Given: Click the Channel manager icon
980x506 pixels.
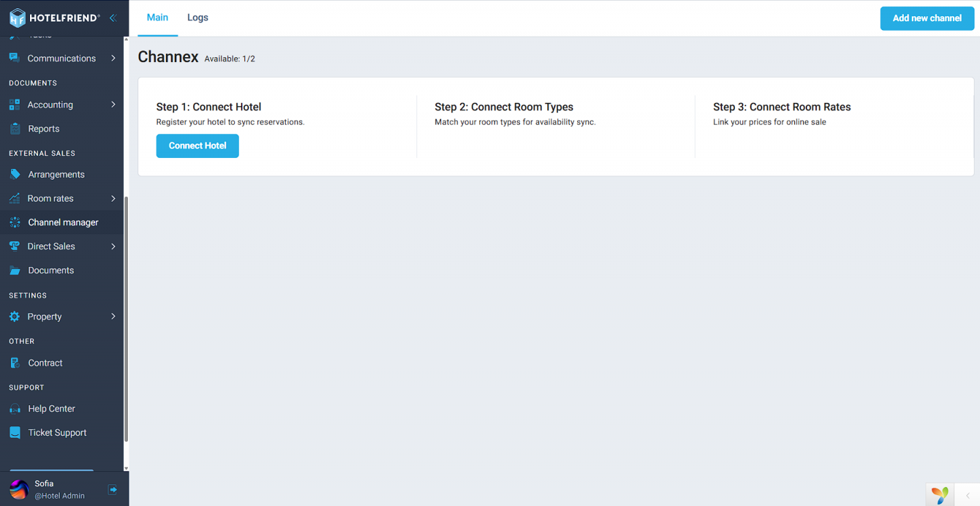Looking at the screenshot, I should 14,222.
